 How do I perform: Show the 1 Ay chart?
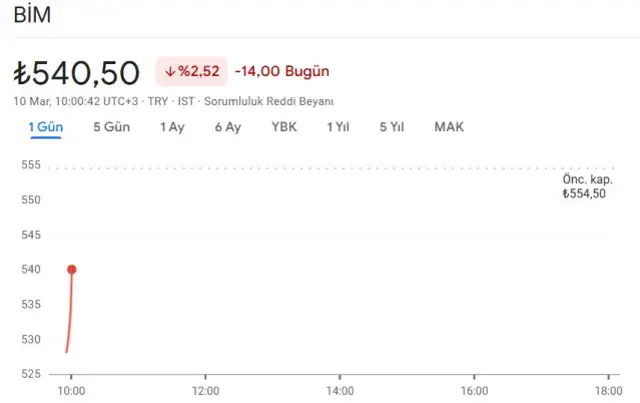point(172,127)
